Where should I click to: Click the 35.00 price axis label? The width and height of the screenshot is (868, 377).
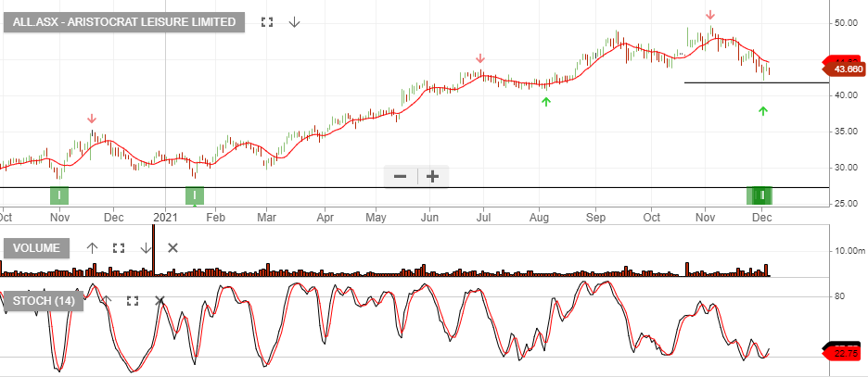click(847, 132)
